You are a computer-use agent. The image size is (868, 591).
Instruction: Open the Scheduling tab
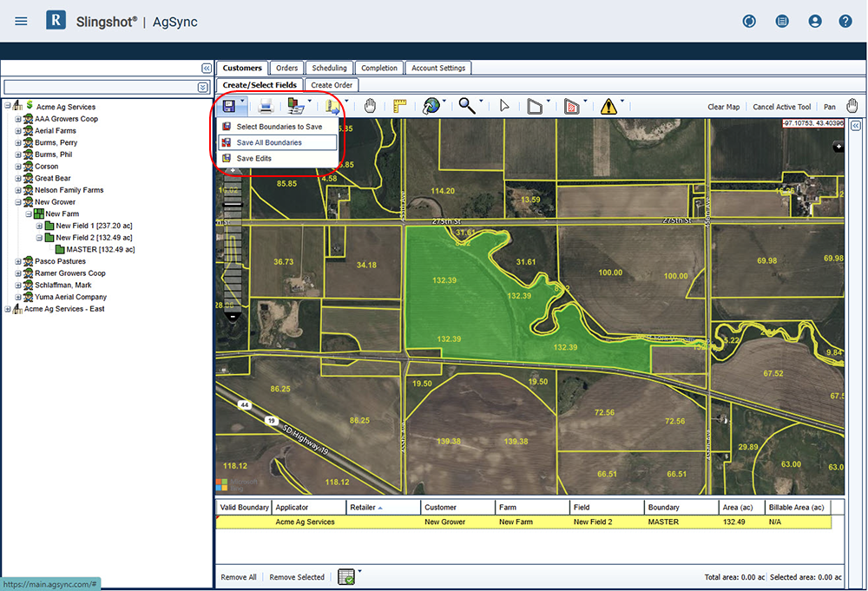pos(329,68)
